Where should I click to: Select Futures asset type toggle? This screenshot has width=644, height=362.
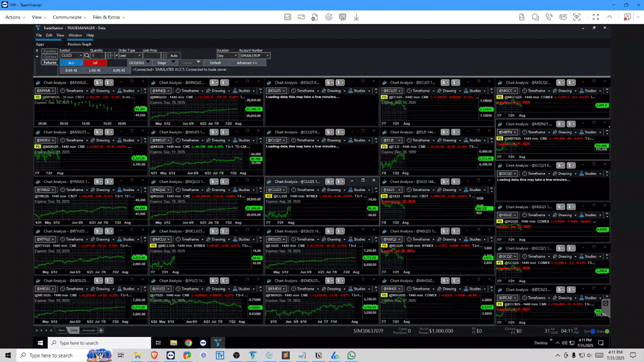[x=50, y=62]
